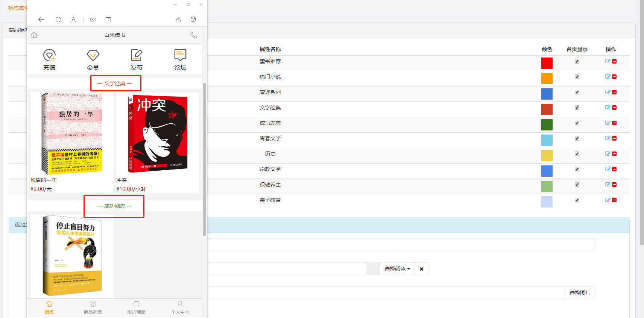
Task: Go to home with the house icon beside 百米借书
Action: [x=34, y=35]
